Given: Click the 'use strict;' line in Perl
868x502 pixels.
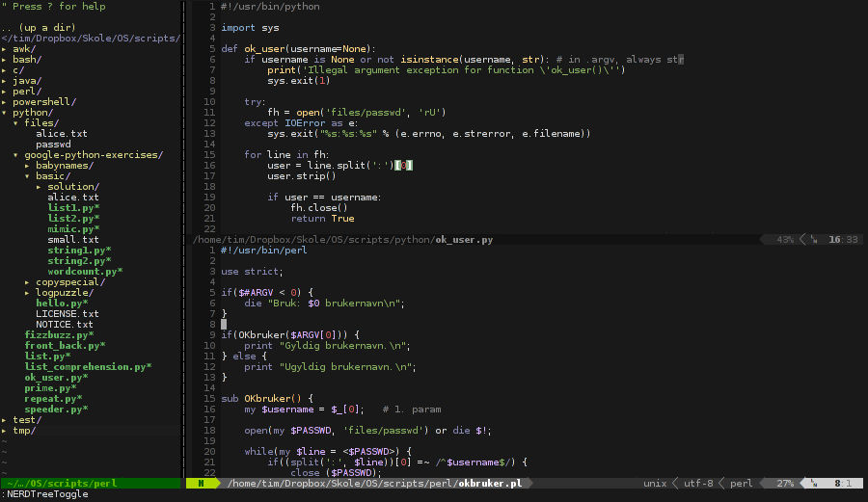Looking at the screenshot, I should 252,272.
